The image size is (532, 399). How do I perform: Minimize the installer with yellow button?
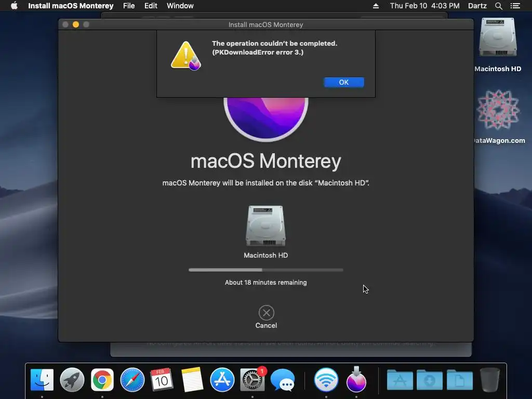[76, 24]
